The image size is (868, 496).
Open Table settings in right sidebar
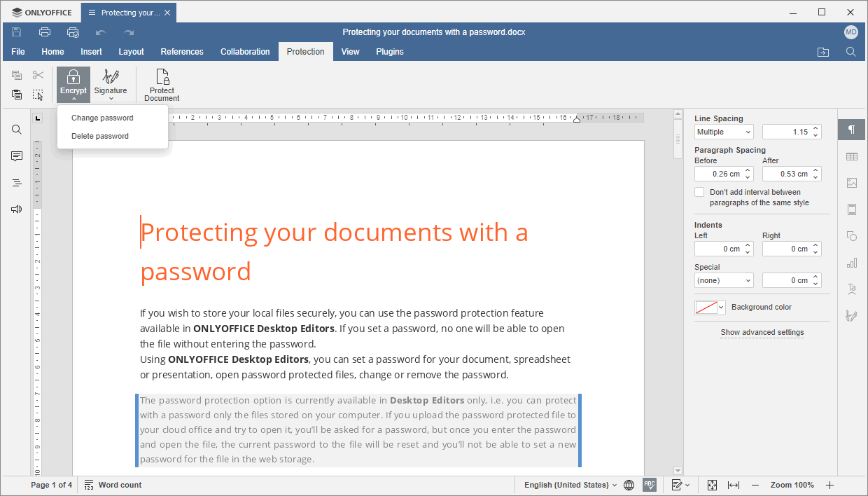pos(851,156)
